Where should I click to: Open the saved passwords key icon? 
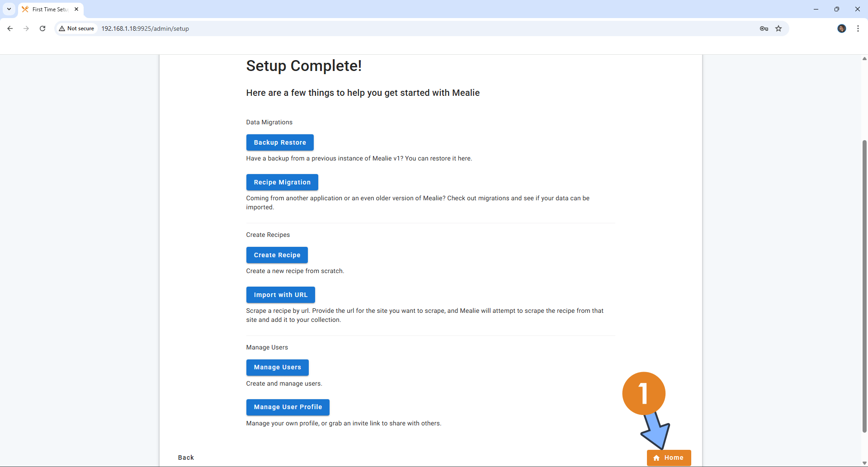(x=764, y=28)
